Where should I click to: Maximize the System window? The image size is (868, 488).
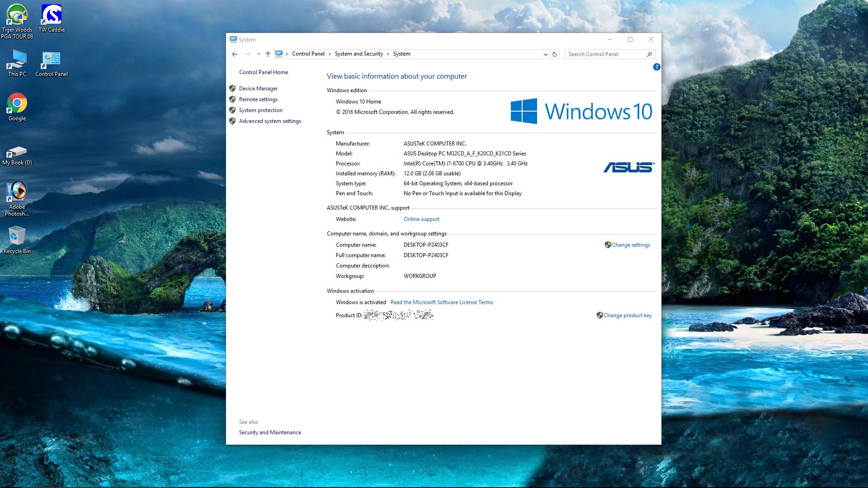tap(630, 39)
